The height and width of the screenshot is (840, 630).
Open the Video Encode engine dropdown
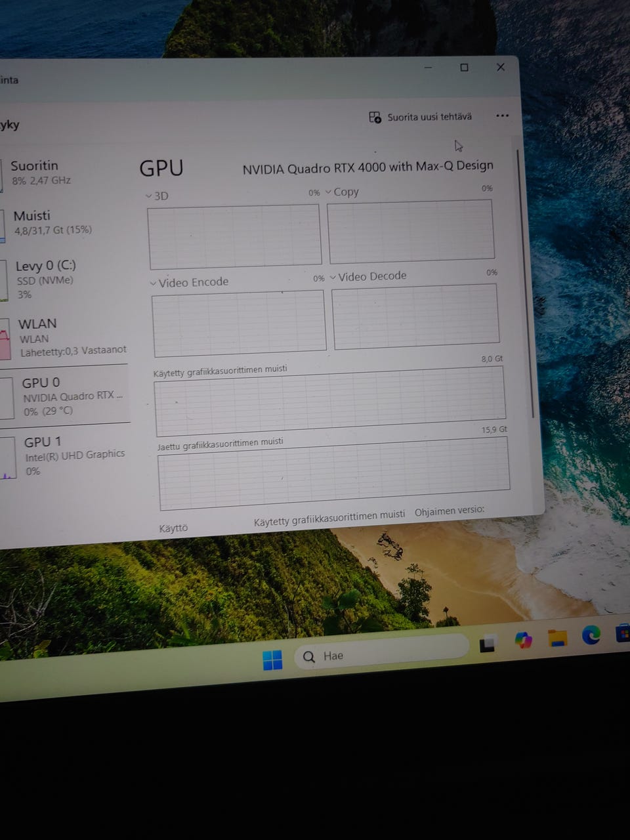pyautogui.click(x=189, y=283)
